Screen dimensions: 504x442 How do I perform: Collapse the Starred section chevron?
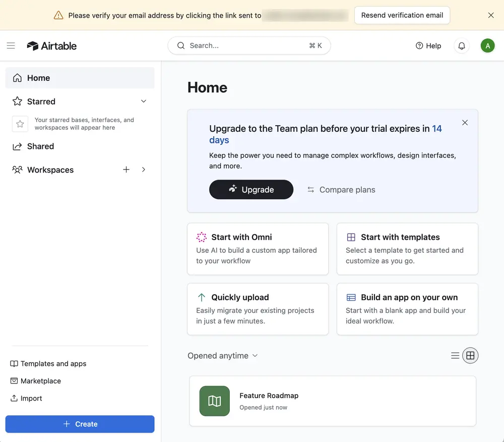click(x=143, y=101)
